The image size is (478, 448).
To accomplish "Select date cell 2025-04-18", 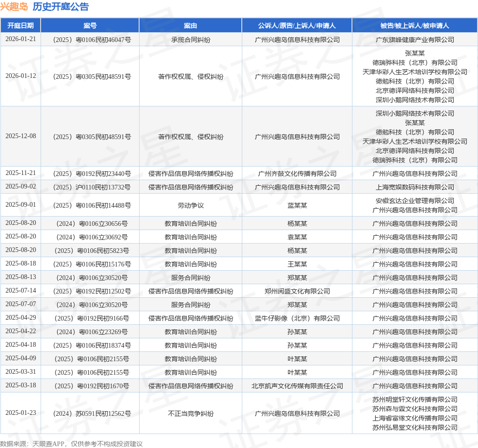I will (21, 345).
